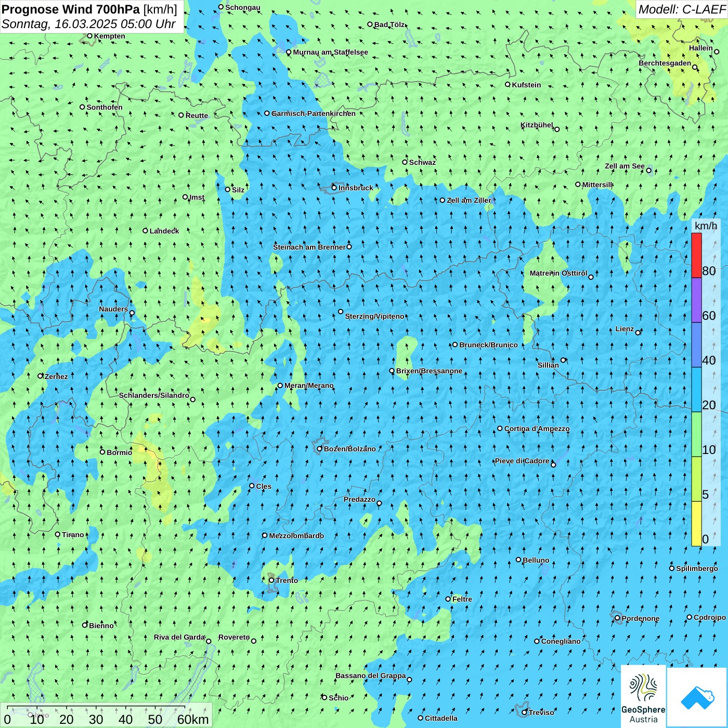Click the 'Zernez' label
Screen dimensions: 728x728
click(56, 376)
